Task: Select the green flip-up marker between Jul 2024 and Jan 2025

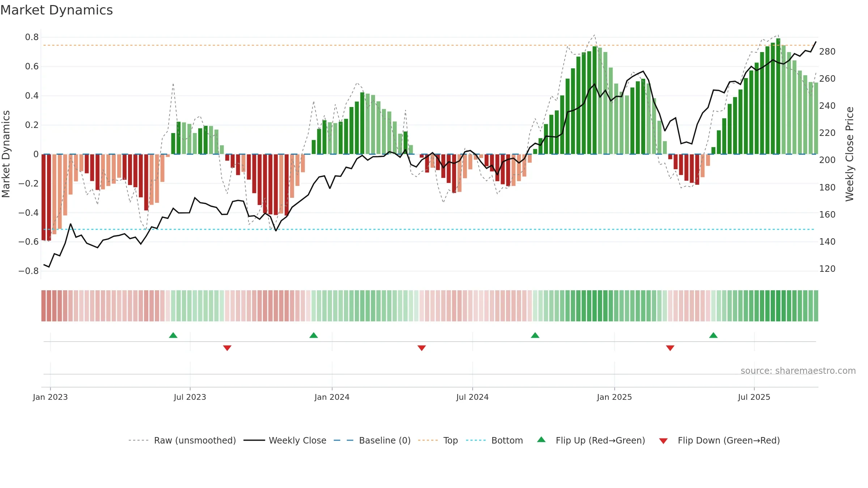Action: pos(535,335)
